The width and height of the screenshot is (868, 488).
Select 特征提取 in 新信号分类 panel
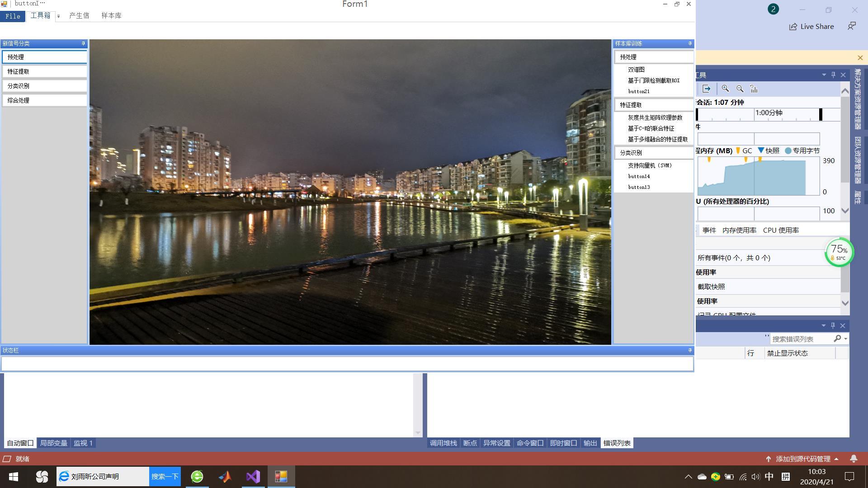[44, 71]
